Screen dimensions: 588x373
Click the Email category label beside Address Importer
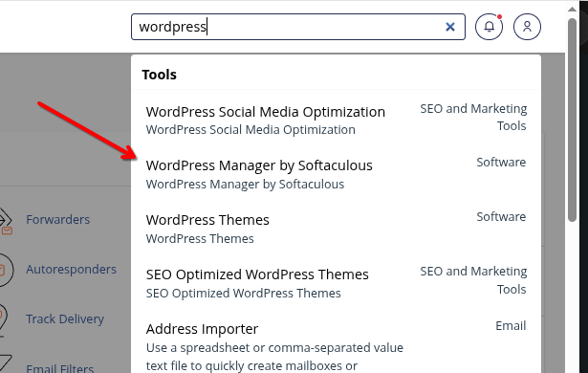(511, 325)
